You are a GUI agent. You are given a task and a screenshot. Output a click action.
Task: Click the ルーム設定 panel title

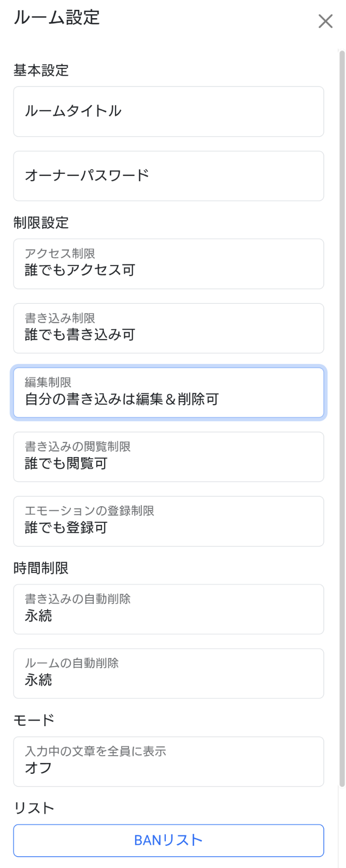coord(56,18)
